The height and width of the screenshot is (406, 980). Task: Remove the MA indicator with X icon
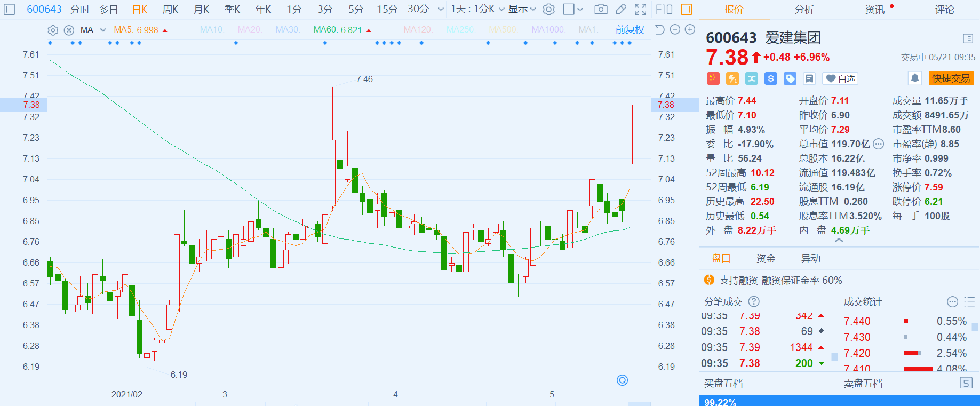tap(69, 30)
